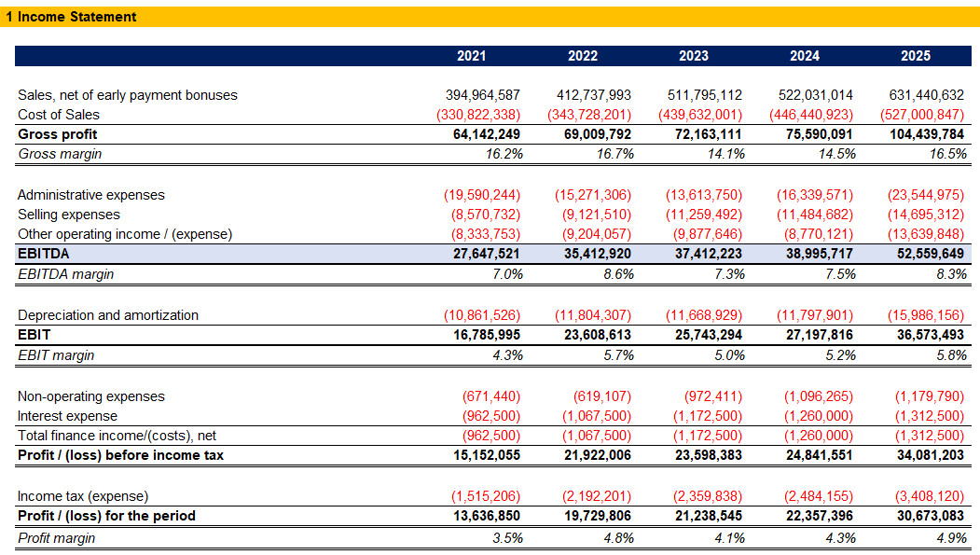The image size is (980, 555).
Task: Select the 'EBIT margin' row label
Action: point(56,355)
